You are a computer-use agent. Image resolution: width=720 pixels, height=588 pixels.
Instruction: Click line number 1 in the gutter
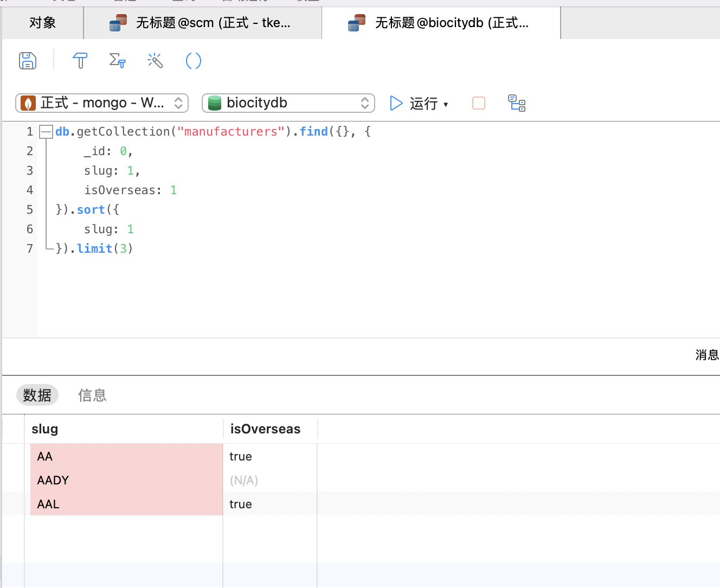click(x=30, y=132)
